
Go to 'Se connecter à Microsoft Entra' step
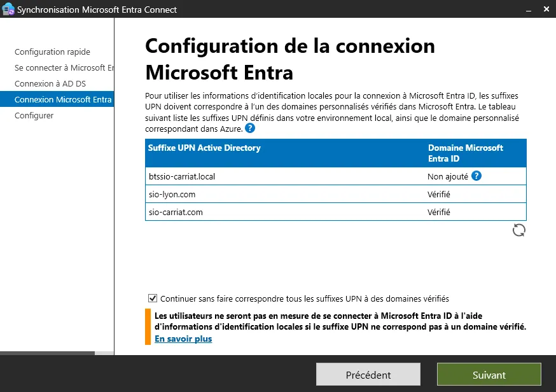click(64, 67)
